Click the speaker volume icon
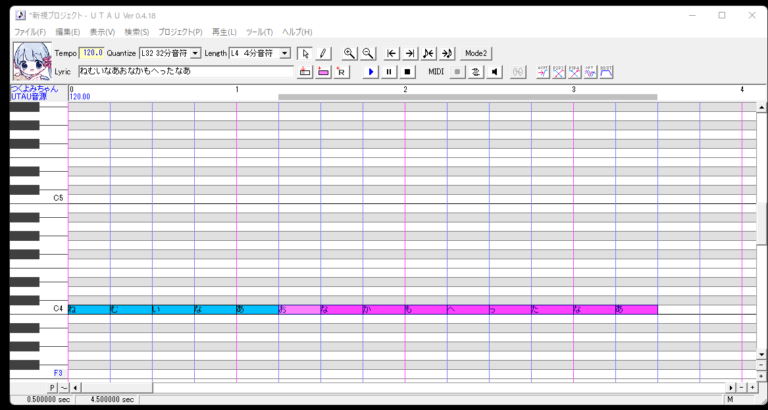The width and height of the screenshot is (768, 410). click(x=495, y=72)
